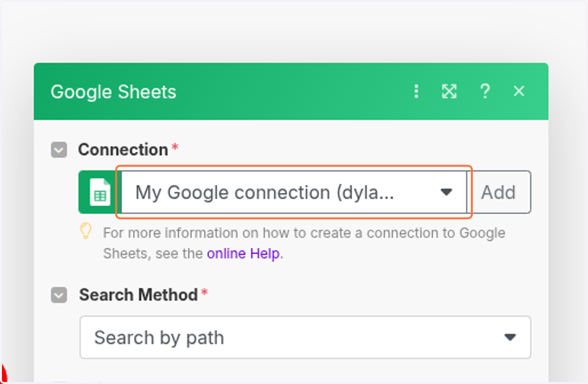588x384 pixels.
Task: Expand the Google Sheets panel to fullscreen
Action: pyautogui.click(x=449, y=91)
